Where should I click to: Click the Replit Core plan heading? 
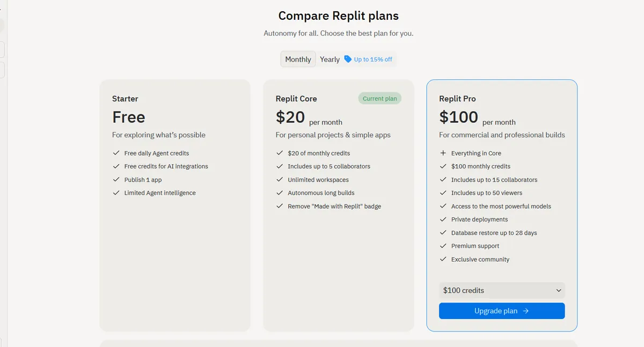coord(296,99)
